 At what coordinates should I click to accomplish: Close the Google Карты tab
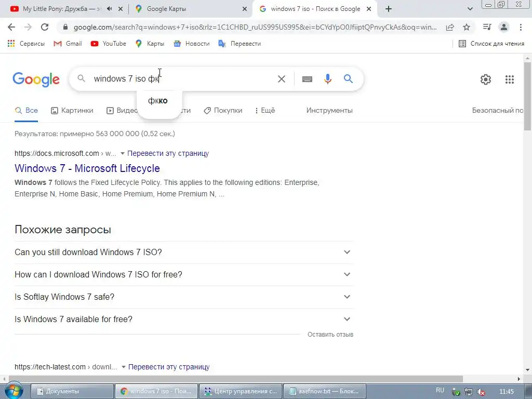245,9
